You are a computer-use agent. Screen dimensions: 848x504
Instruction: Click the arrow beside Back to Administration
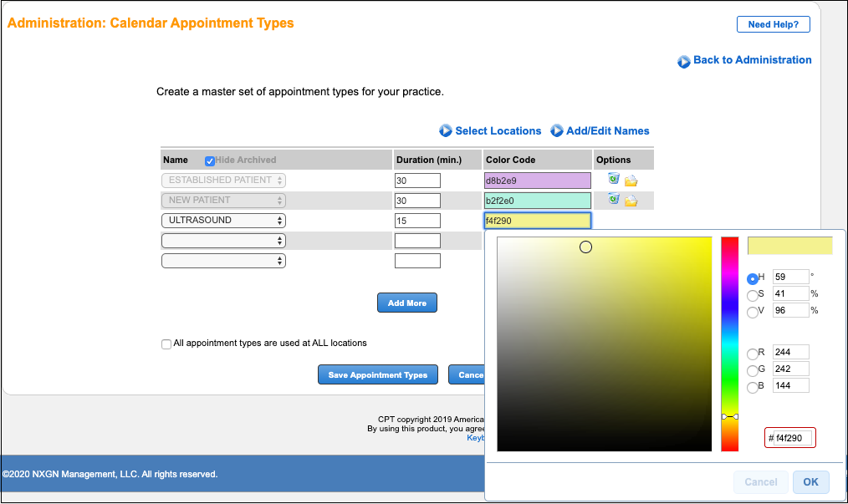click(x=684, y=60)
